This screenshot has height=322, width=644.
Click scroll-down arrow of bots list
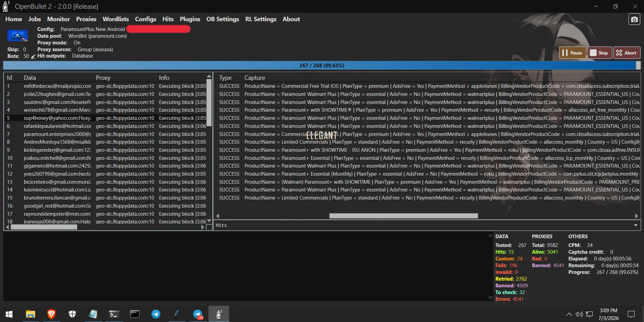click(209, 221)
